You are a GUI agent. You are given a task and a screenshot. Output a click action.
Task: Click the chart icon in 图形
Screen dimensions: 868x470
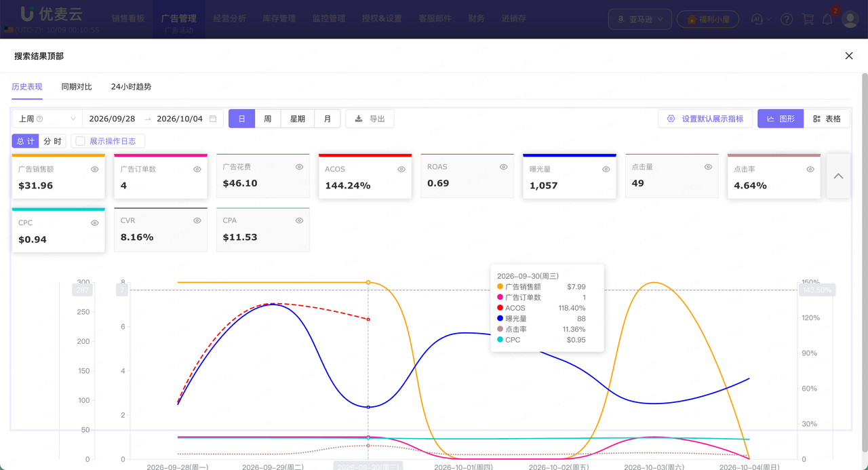tap(770, 119)
